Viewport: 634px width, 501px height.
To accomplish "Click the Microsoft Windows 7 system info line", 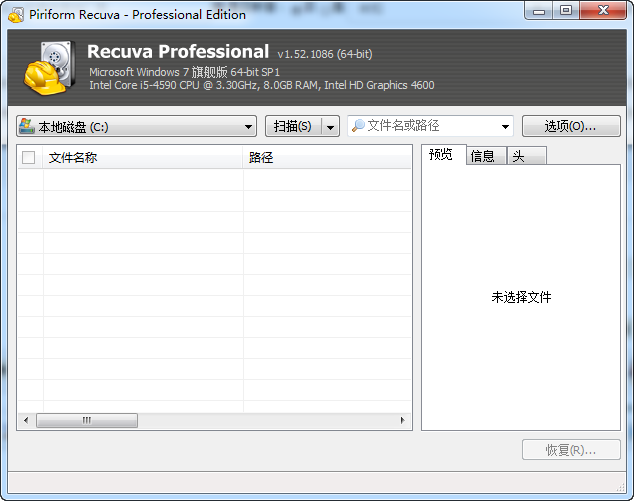I will 184,72.
